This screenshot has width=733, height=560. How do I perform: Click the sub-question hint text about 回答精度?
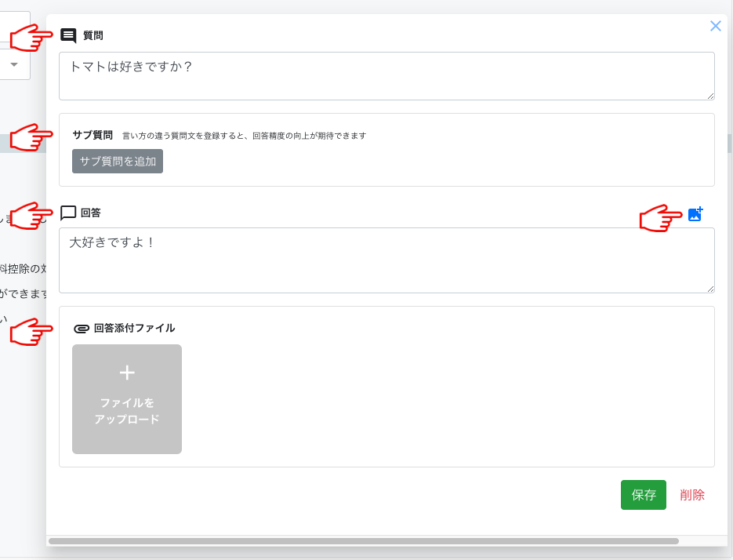coord(245,136)
